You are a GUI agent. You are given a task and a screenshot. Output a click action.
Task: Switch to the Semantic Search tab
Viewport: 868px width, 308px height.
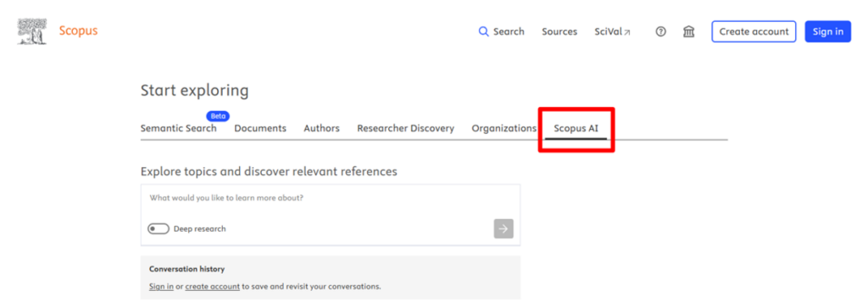(x=178, y=128)
